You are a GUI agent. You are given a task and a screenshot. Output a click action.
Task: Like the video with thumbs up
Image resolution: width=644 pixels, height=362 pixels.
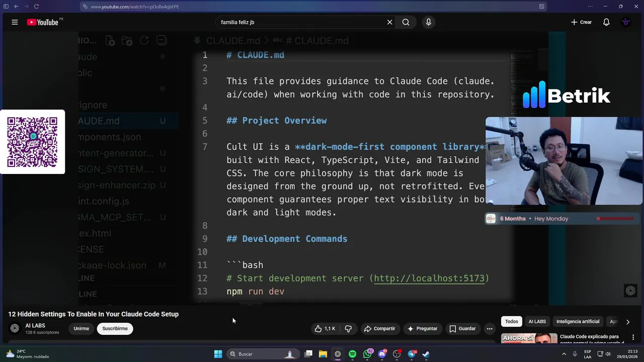coord(325,328)
